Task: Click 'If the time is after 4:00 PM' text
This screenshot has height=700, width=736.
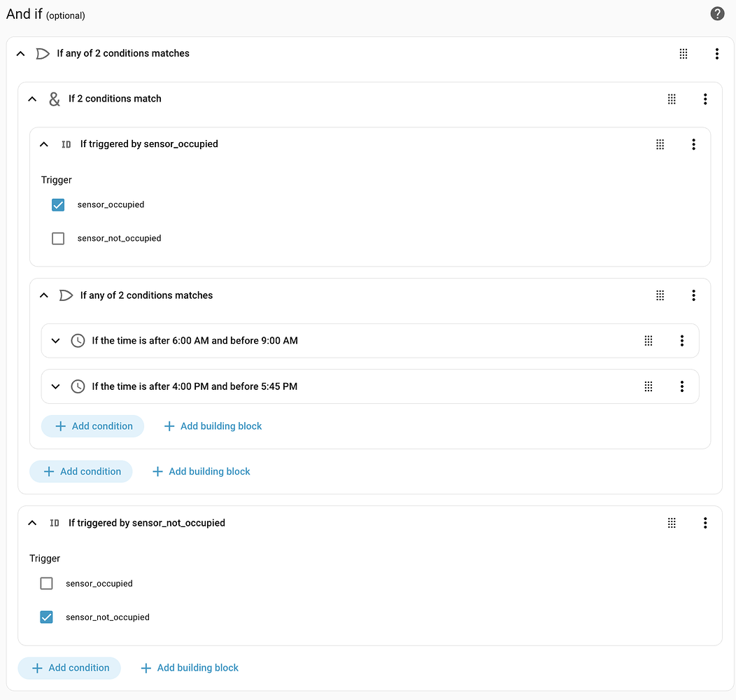Action: tap(194, 386)
